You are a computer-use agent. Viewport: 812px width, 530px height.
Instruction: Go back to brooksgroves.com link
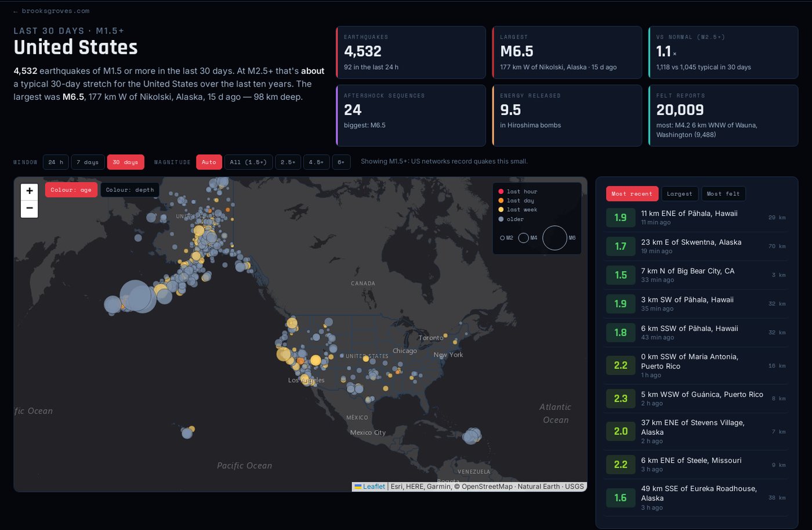click(51, 11)
